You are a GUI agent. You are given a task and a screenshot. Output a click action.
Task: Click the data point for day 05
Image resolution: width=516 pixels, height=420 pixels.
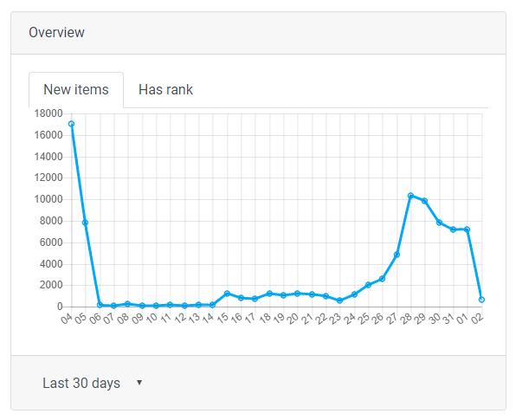pyautogui.click(x=85, y=223)
